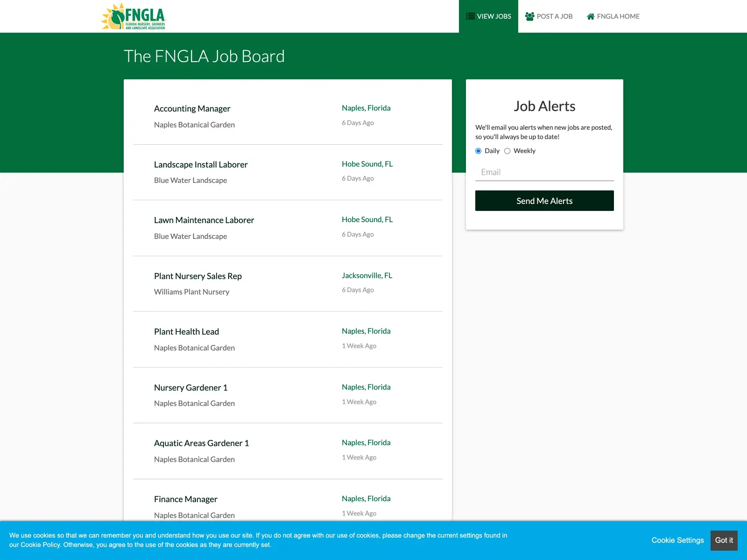
Task: Select the Weekly alert frequency
Action: (507, 151)
